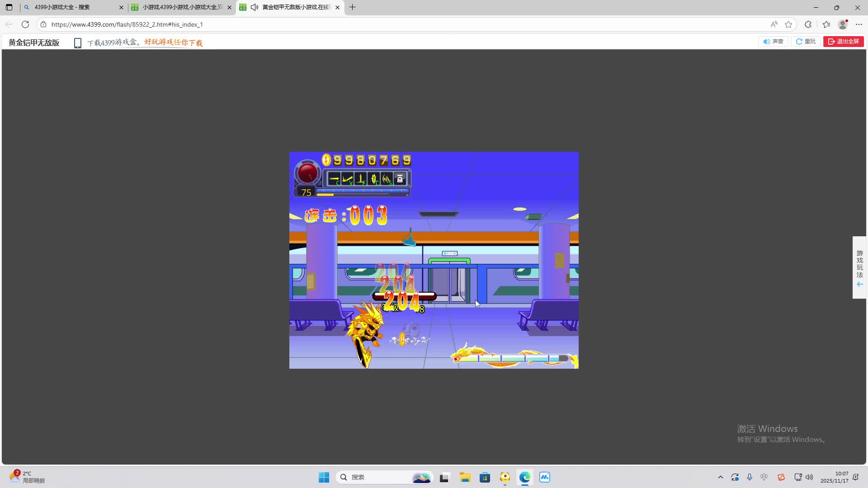Switch to 4399小游戏大全 搜索 tab
This screenshot has width=868, height=488.
(x=62, y=7)
